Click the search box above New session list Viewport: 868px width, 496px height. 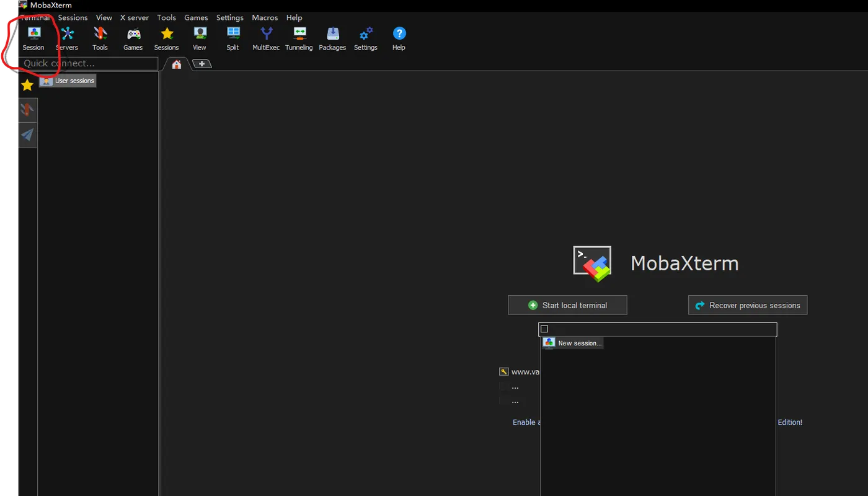pos(658,329)
